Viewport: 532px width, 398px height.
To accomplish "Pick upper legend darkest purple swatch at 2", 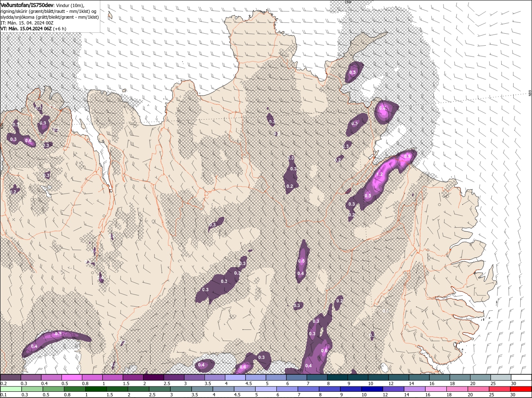I will click(153, 377).
